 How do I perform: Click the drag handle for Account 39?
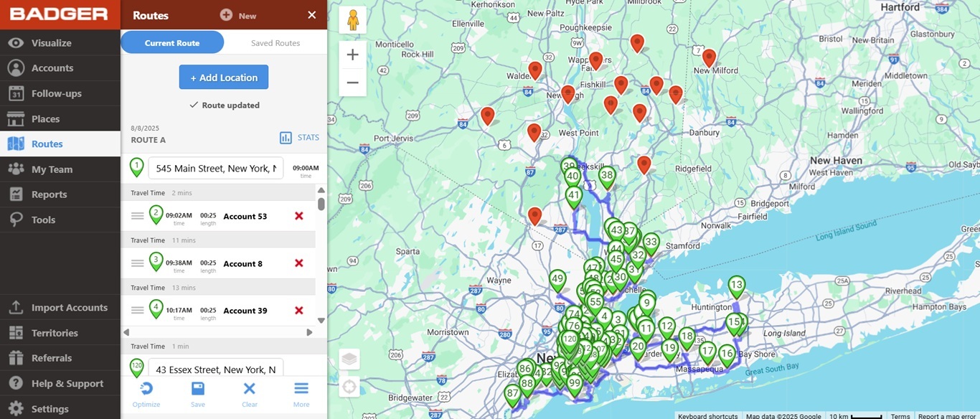[x=137, y=311]
